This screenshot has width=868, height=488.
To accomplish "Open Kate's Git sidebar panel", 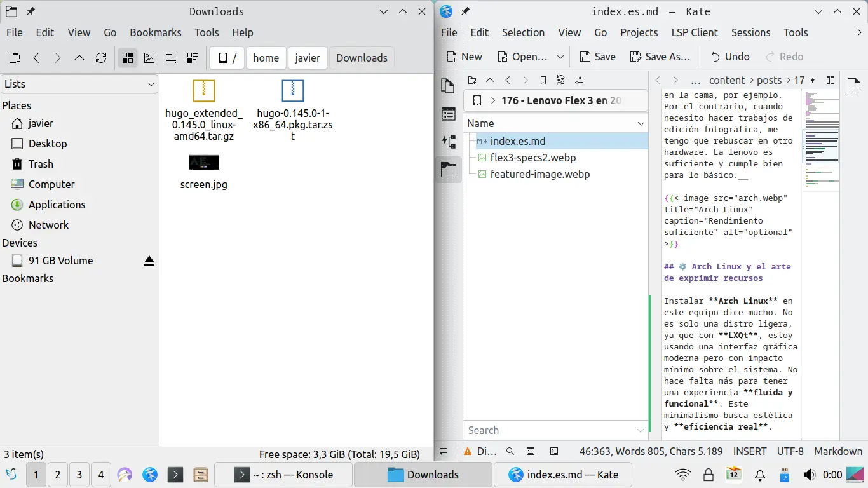I will [x=448, y=142].
